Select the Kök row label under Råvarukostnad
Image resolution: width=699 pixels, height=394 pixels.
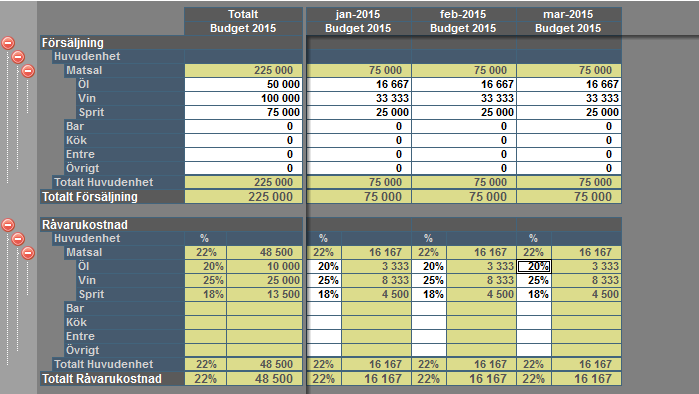click(x=77, y=322)
